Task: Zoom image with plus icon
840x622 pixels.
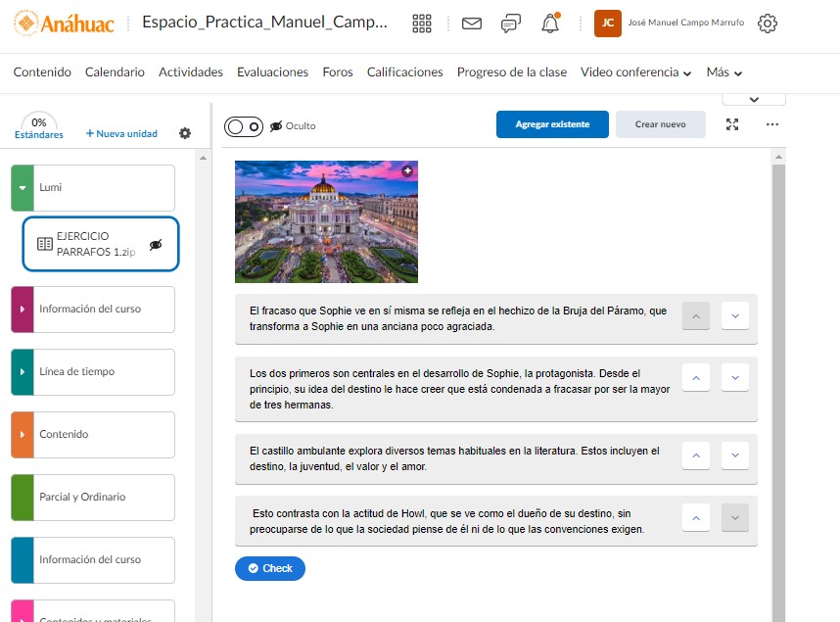Action: coord(408,170)
